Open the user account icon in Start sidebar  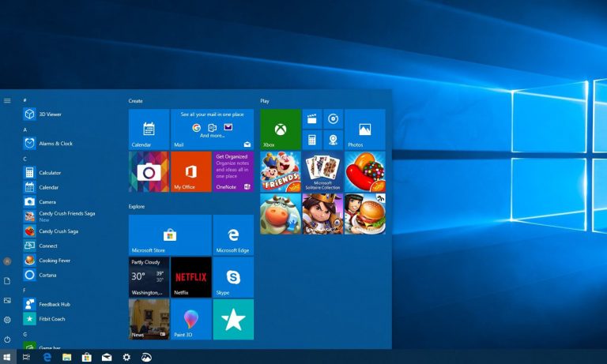[7, 261]
